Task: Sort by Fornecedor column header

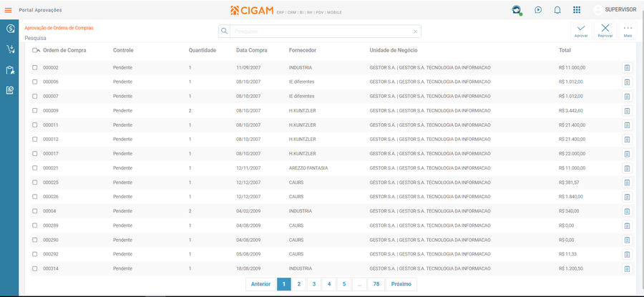Action: pyautogui.click(x=303, y=50)
